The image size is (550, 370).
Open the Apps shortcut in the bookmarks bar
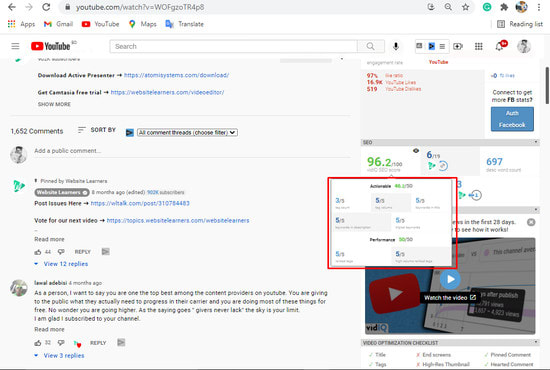coord(21,24)
